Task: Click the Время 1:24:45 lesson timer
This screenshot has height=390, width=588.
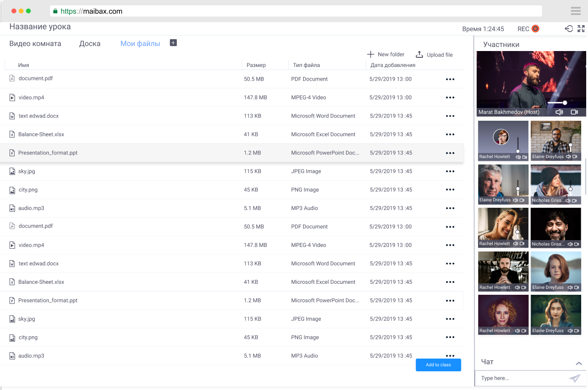Action: coord(483,29)
